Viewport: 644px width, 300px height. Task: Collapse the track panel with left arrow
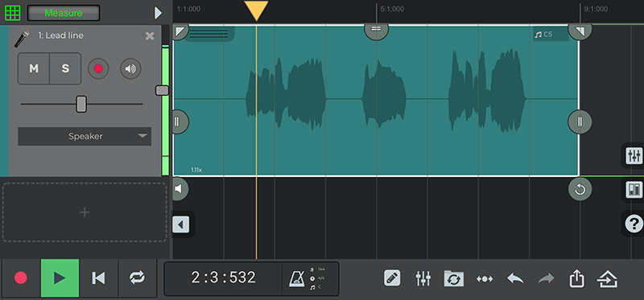tap(181, 224)
